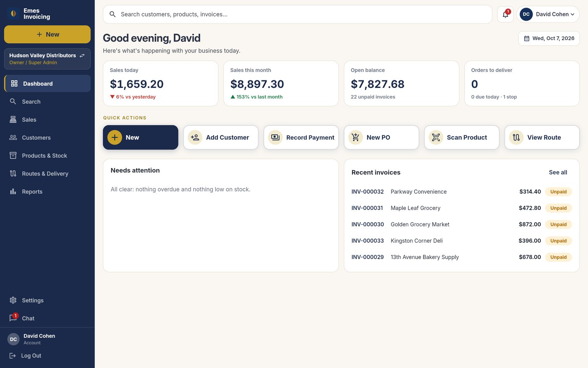Screen dimensions: 588x368
Task: Select Search in the sidebar menu
Action: tap(47, 101)
